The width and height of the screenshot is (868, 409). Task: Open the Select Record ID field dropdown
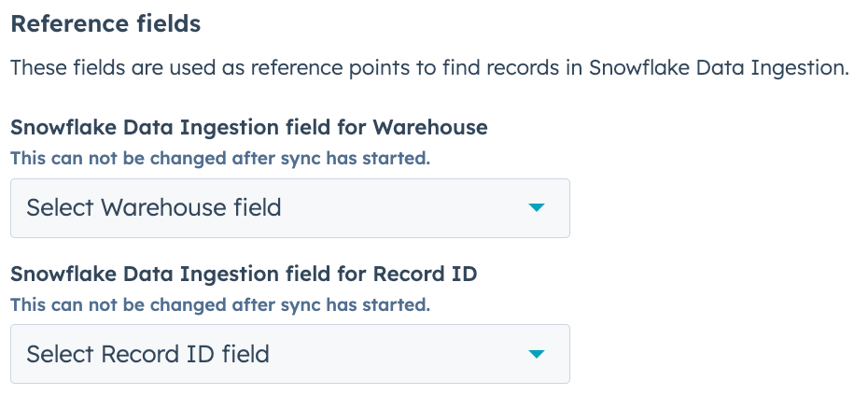(289, 354)
